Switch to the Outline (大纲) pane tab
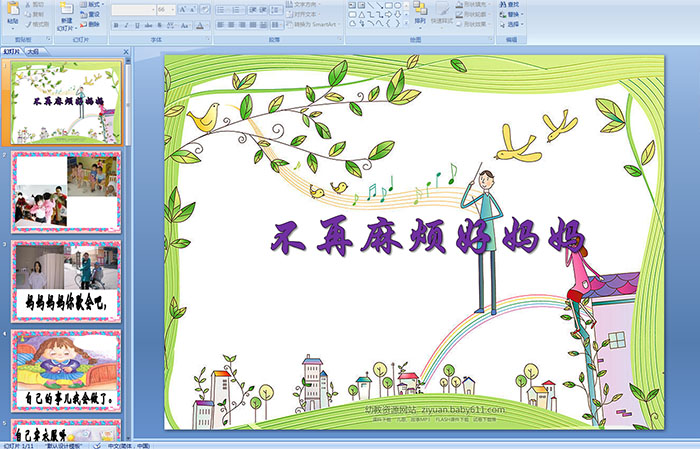700x449 pixels. pos(34,52)
